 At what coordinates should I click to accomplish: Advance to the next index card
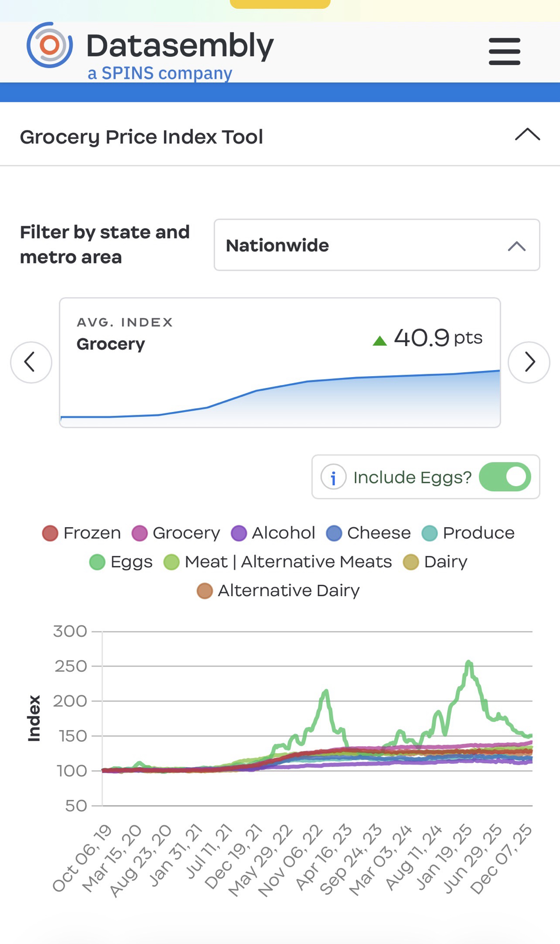click(x=529, y=362)
